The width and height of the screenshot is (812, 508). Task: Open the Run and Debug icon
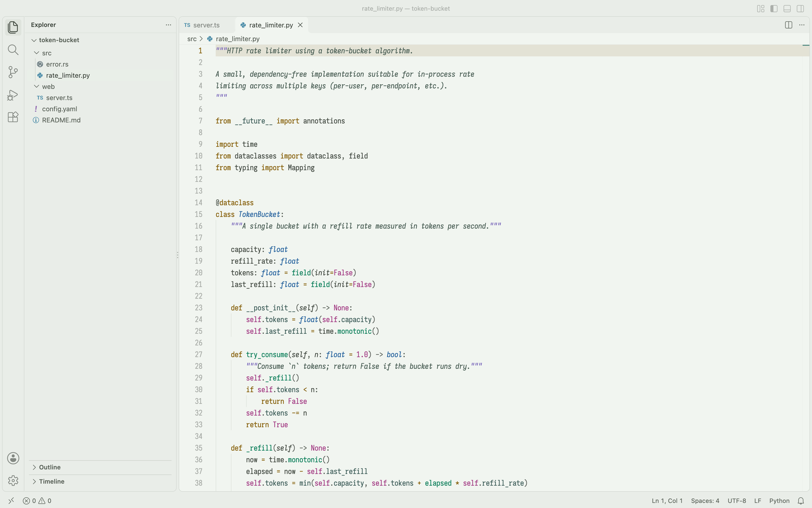[13, 94]
